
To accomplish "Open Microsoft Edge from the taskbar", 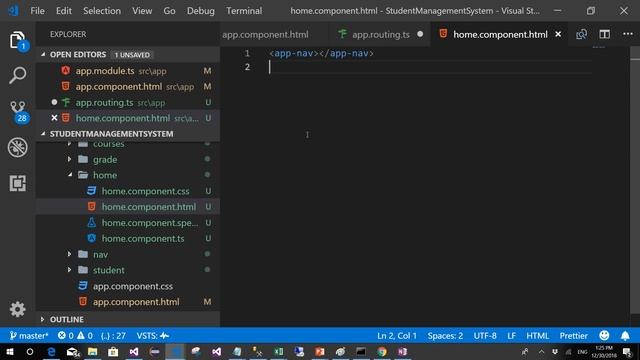I will tap(51, 351).
